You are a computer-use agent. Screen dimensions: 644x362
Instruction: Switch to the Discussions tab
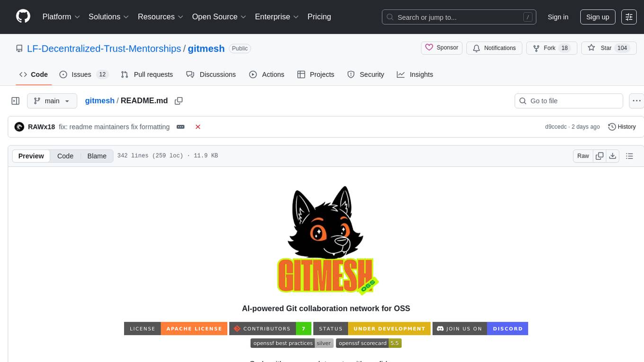pyautogui.click(x=211, y=74)
